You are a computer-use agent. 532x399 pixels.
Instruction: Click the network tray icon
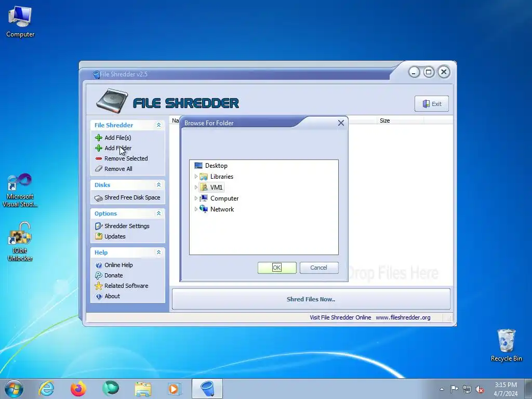tap(467, 390)
